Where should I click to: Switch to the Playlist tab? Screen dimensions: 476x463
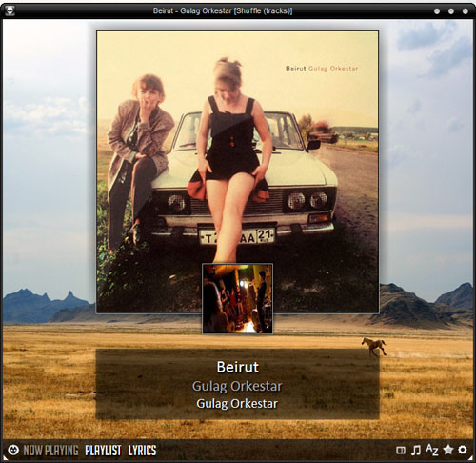coord(103,451)
